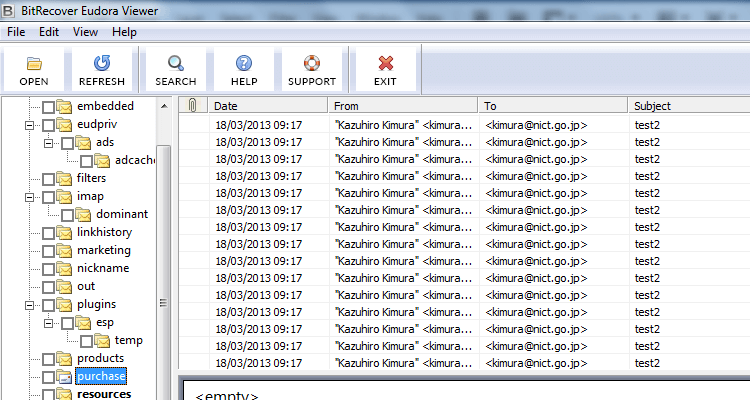Click the red EXIT button
The width and height of the screenshot is (750, 400).
click(x=385, y=69)
